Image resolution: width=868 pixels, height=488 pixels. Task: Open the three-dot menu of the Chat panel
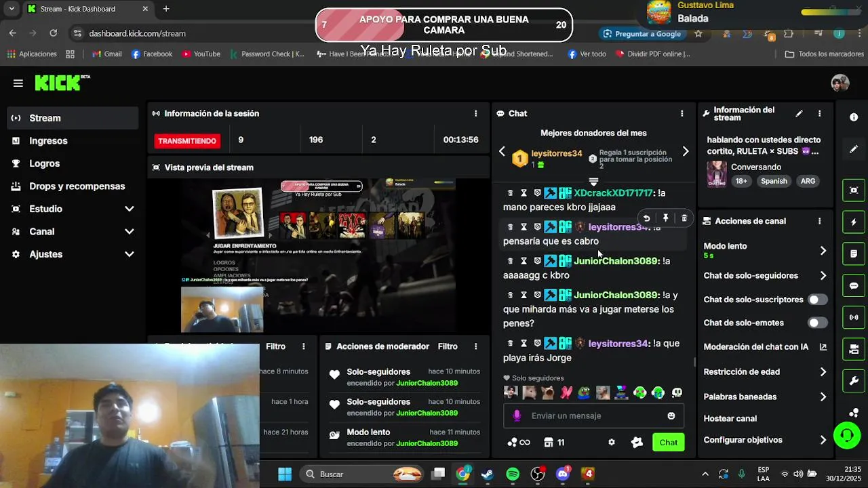[x=682, y=113]
